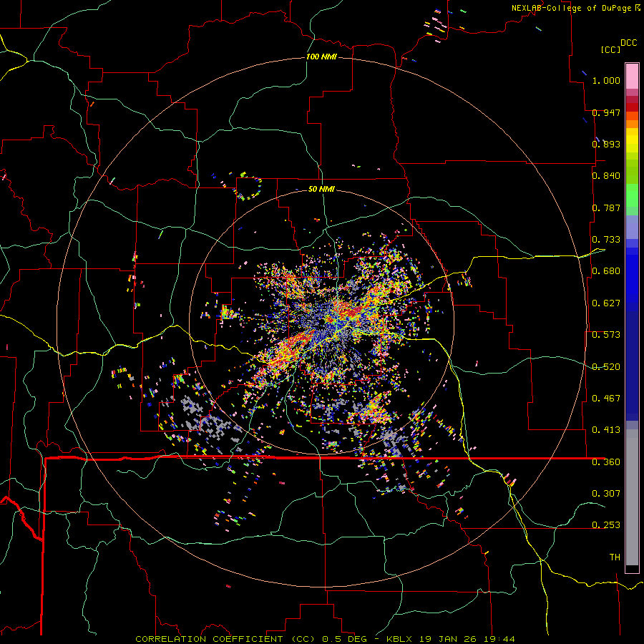644x644 pixels.
Task: Click the TH threshold label on the scale
Action: tap(615, 557)
